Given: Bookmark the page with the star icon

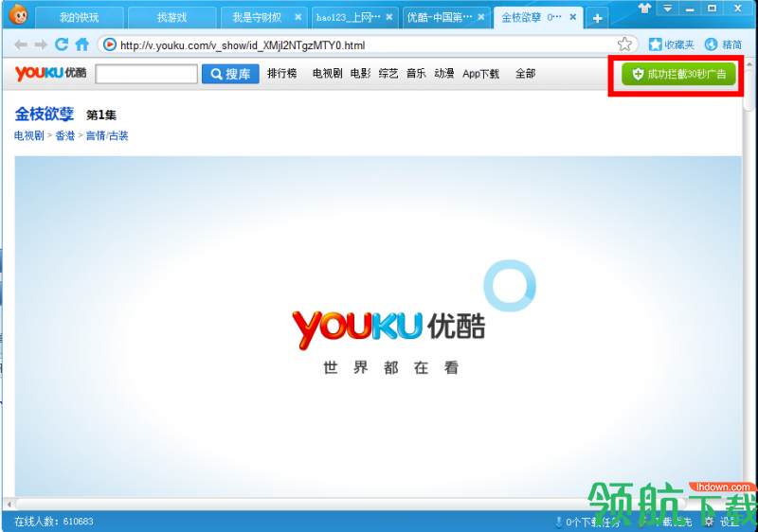Looking at the screenshot, I should tap(624, 44).
